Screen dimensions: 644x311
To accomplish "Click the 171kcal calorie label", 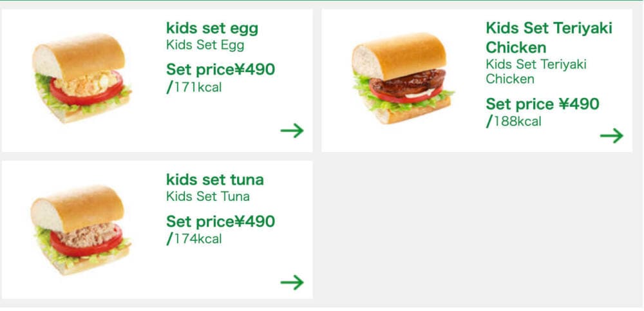I will [194, 88].
